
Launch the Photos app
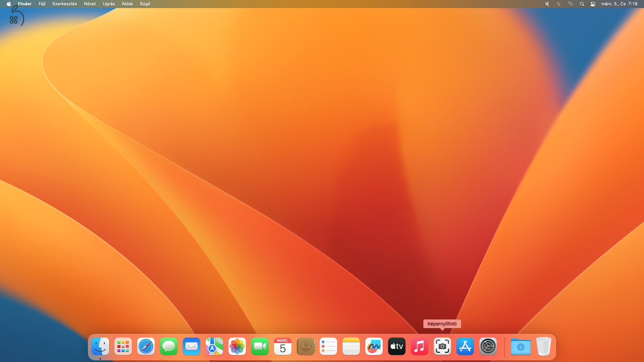click(237, 347)
